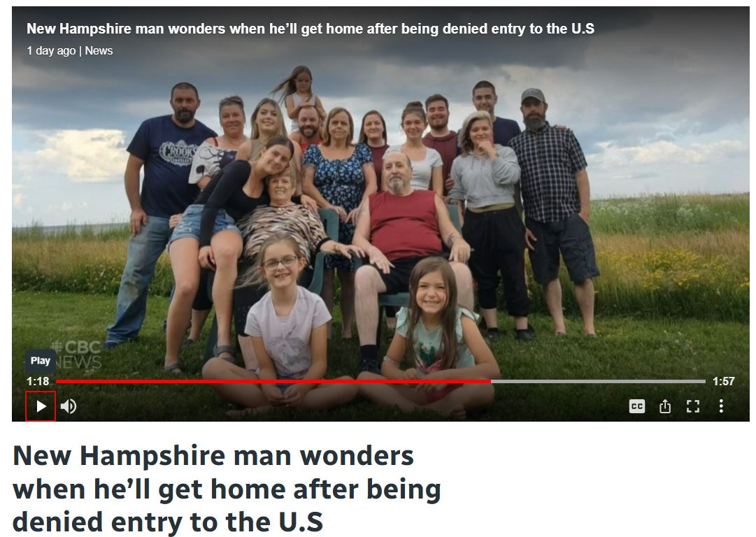The image size is (756, 537).
Task: Click the center of the video frame to play
Action: click(x=380, y=213)
